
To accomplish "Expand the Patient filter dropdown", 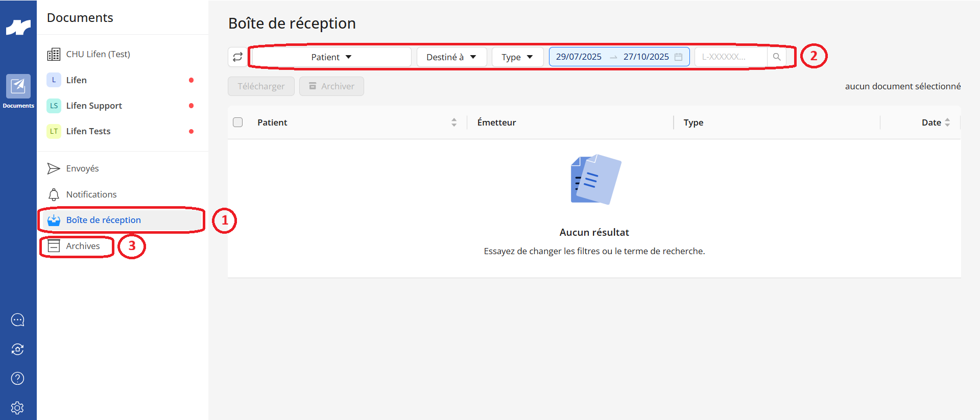I will [x=331, y=57].
